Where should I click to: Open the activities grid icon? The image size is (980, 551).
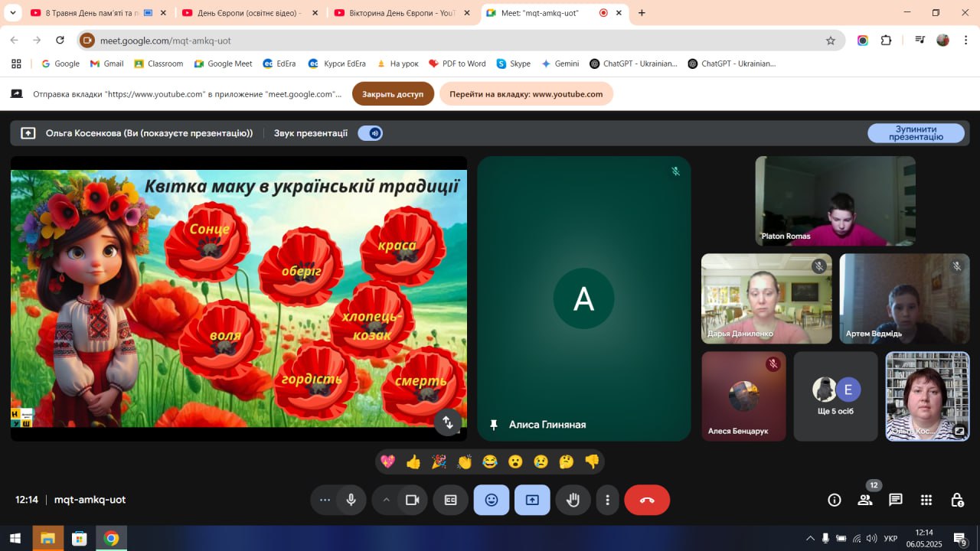[926, 500]
